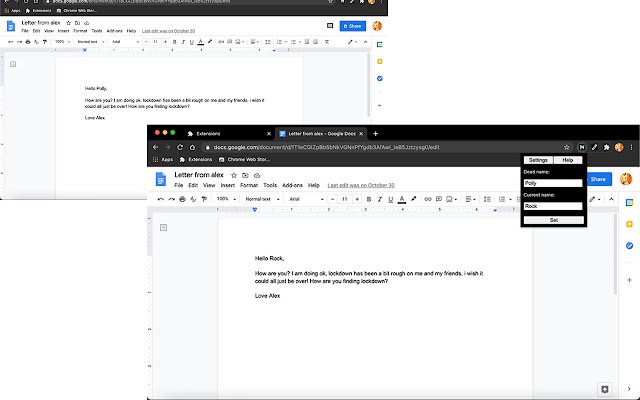Screen dimensions: 640x400
Task: Select the Paint format roller in front toolbar
Action: pos(204,199)
